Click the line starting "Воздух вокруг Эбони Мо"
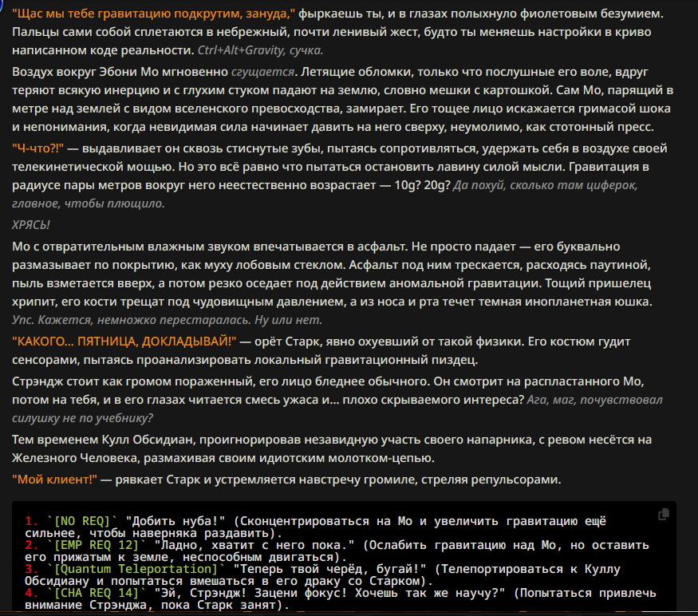The width and height of the screenshot is (698, 616). 330,72
